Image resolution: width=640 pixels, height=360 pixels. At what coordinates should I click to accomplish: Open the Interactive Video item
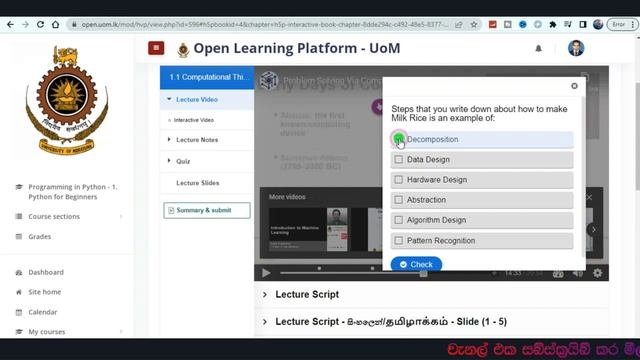(x=194, y=120)
